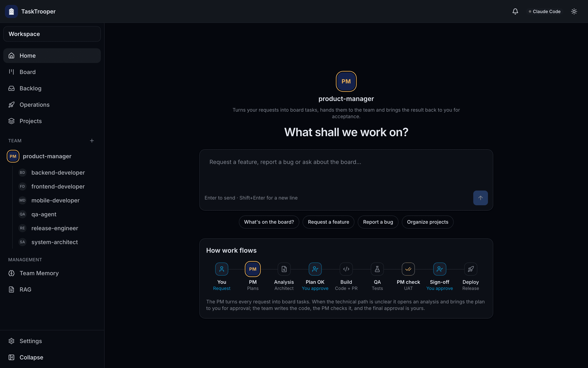This screenshot has width=588, height=368.
Task: Open the Workspace selector
Action: 52,34
